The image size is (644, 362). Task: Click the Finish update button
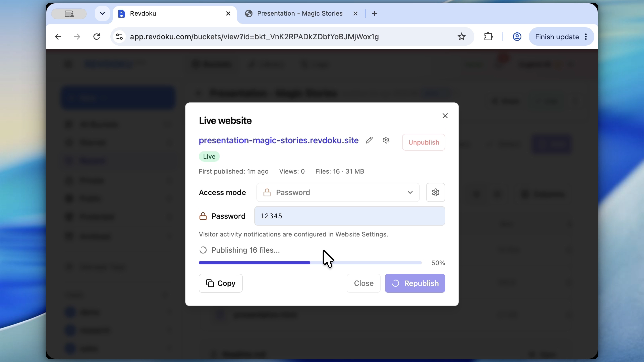coord(557,37)
